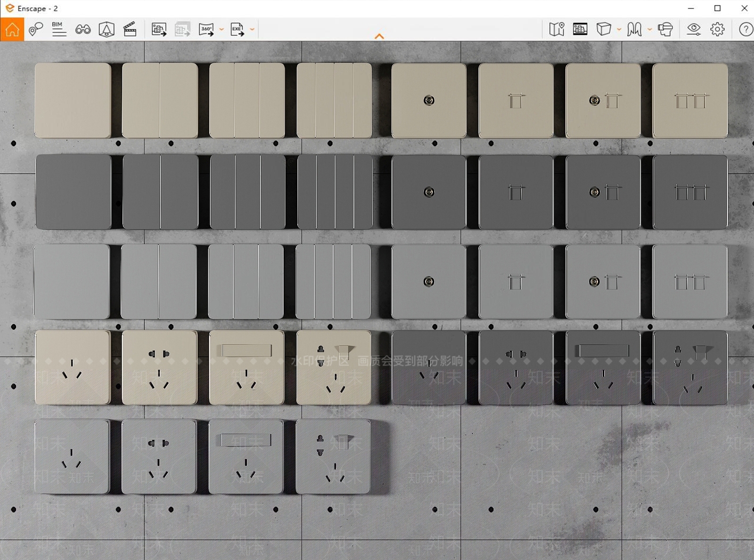Open Collaborative Annotations map-pin icon
The width and height of the screenshot is (754, 560).
pyautogui.click(x=36, y=29)
